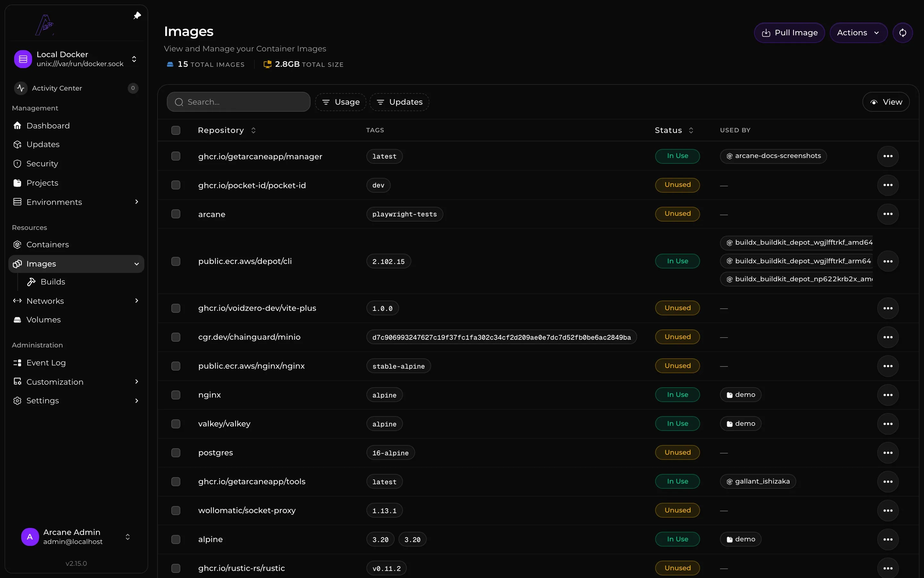Open the Updates filter
Viewport: 924px width, 578px height.
point(399,102)
